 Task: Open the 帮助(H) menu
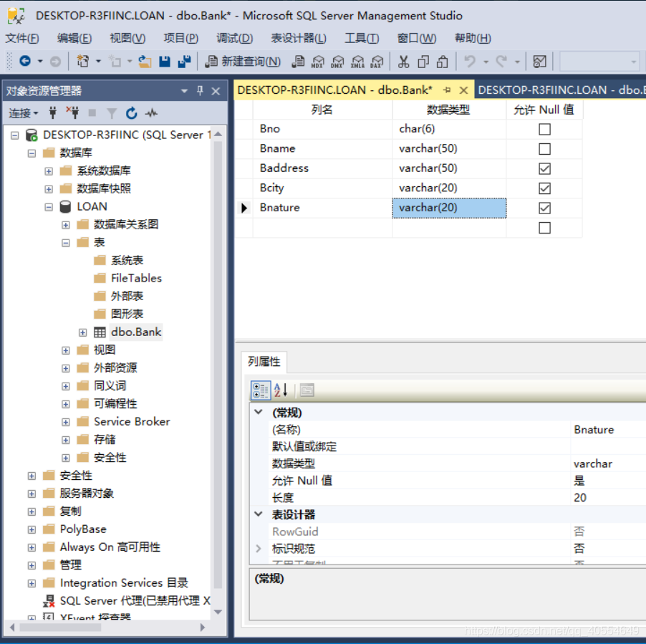click(473, 38)
